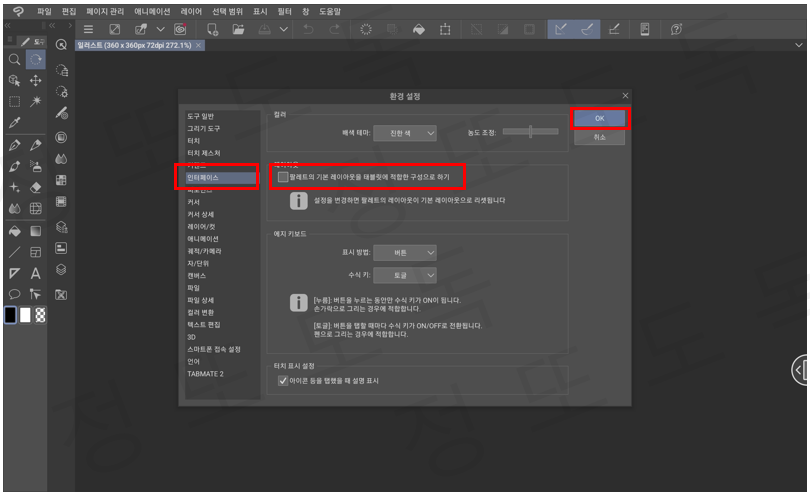Select the white sub color swatch
810x495 pixels.
[x=25, y=315]
